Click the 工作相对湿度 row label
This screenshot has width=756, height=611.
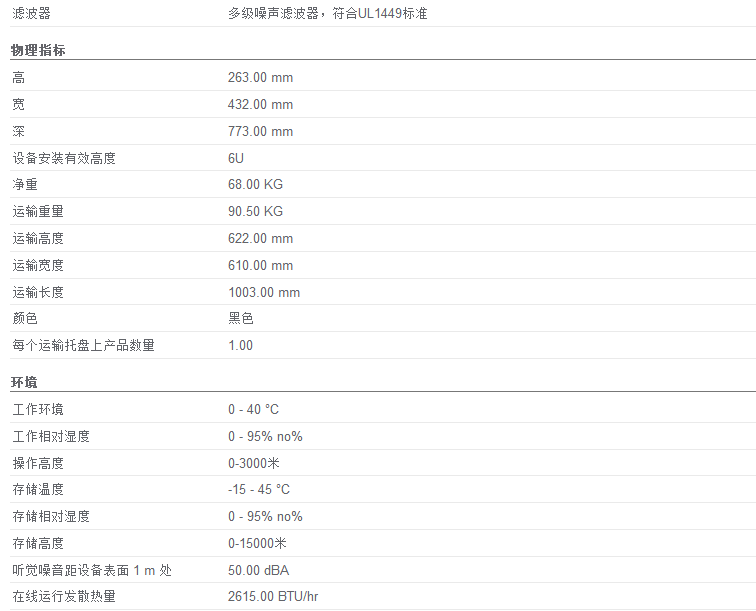(51, 436)
